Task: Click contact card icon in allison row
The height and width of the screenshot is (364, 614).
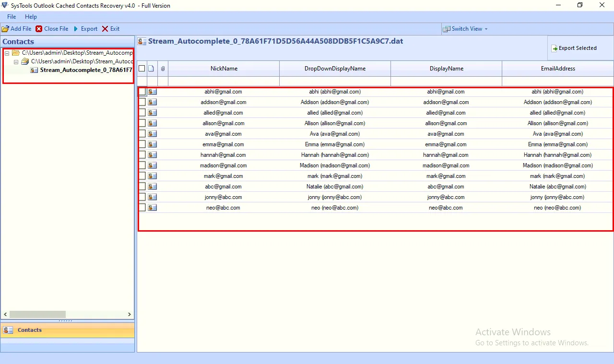Action: 152,123
